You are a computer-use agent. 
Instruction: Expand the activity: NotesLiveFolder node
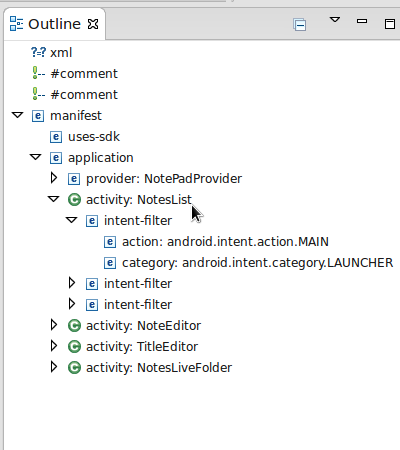(54, 367)
